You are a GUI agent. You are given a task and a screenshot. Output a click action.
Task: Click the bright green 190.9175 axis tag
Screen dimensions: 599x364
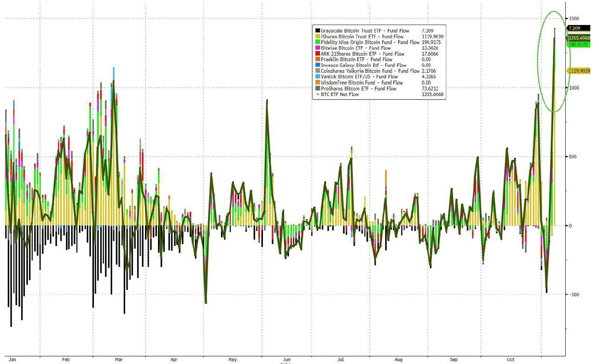coord(579,44)
